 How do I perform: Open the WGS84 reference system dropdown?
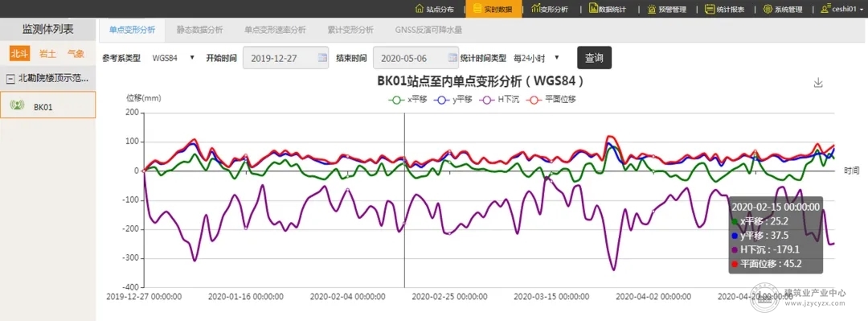174,58
